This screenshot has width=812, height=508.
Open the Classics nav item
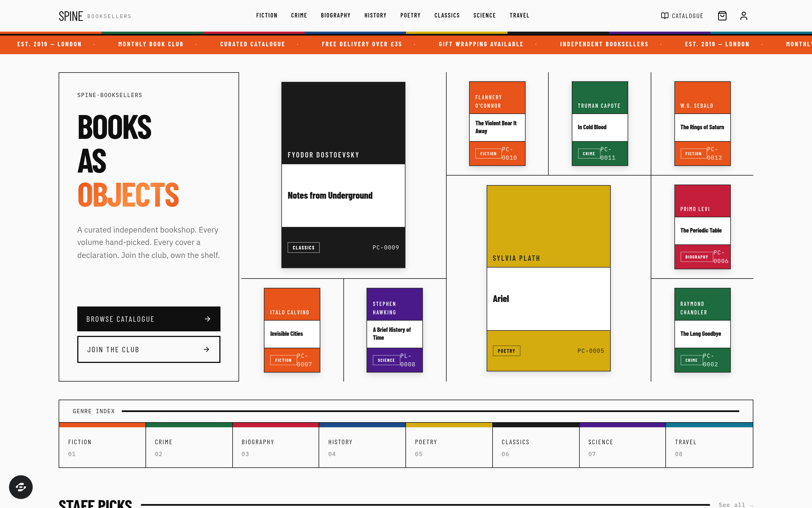pos(447,16)
